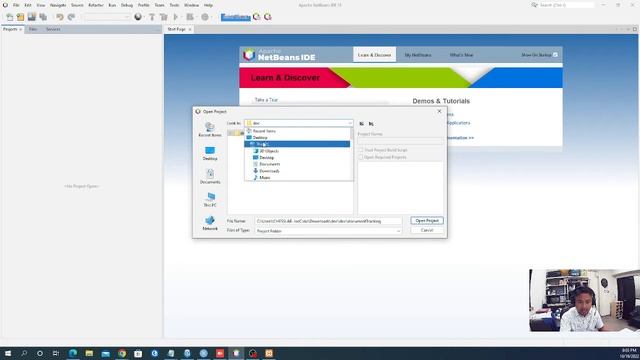Image resolution: width=640 pixels, height=360 pixels.
Task: Open File Explorer from the taskbar
Action: coord(89,353)
